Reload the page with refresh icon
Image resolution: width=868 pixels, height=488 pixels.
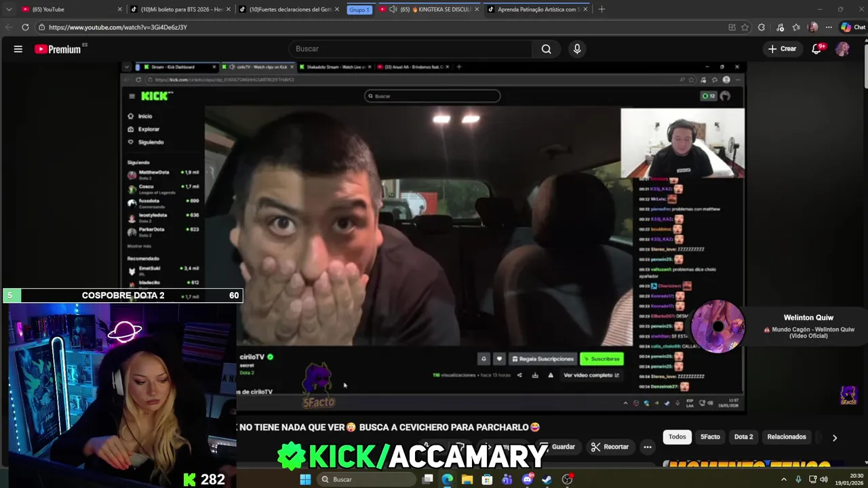click(x=25, y=27)
